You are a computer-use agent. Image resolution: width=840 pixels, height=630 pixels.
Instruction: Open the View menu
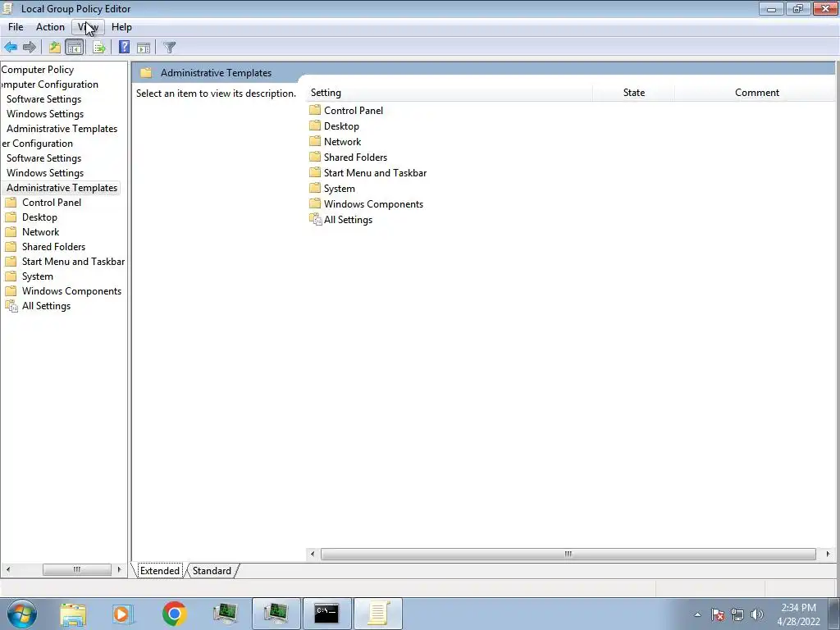(88, 27)
